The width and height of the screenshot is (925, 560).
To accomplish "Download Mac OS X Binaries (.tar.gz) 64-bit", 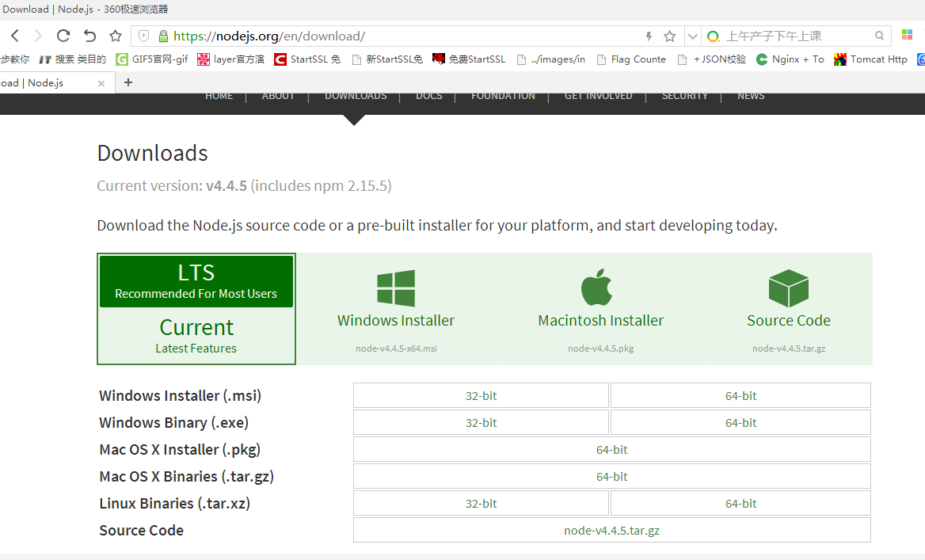I will pyautogui.click(x=611, y=476).
